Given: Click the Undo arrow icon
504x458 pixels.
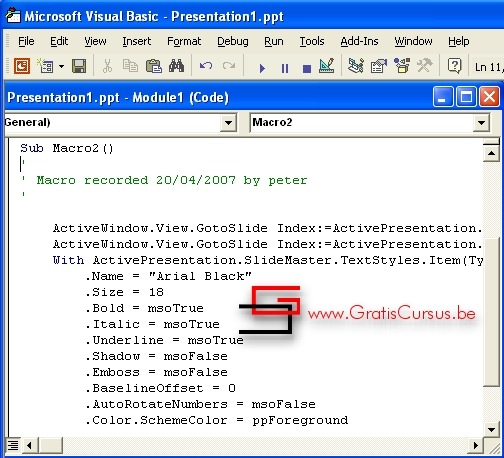Looking at the screenshot, I should [x=206, y=66].
